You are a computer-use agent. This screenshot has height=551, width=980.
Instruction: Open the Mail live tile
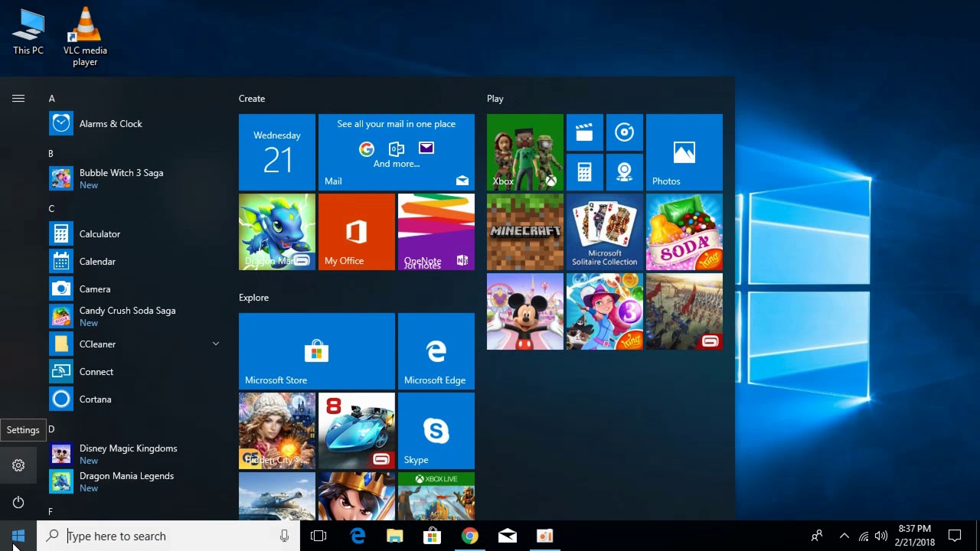(397, 152)
